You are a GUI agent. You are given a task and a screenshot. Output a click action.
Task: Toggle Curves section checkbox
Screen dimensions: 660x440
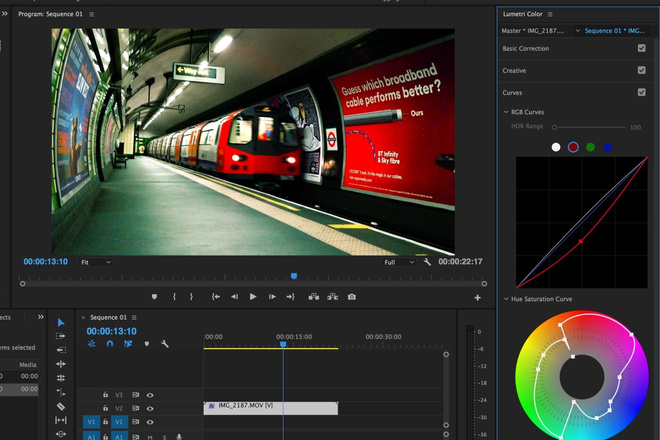pyautogui.click(x=641, y=92)
